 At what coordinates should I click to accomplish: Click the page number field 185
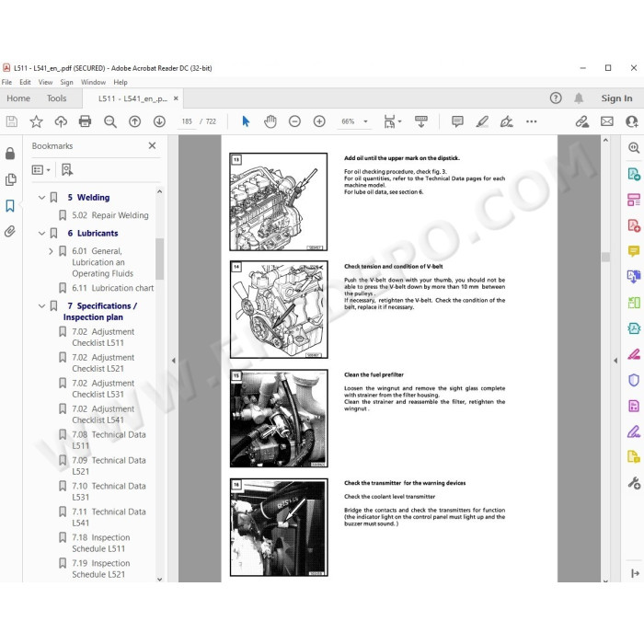(x=187, y=121)
